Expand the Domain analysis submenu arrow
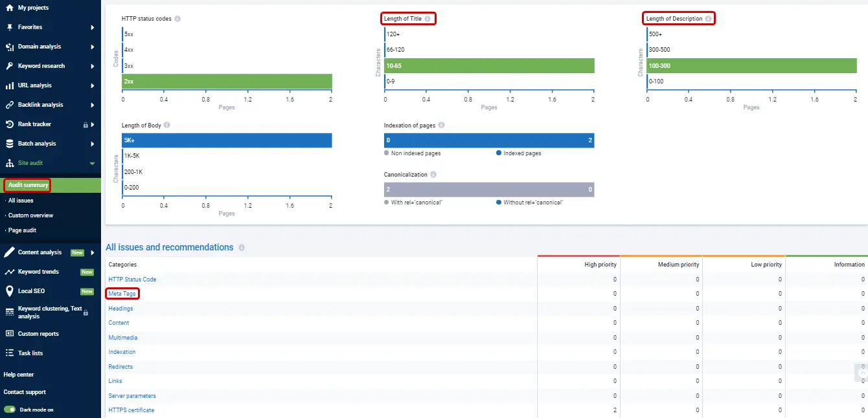Viewport: 868px width, 418px height. [x=93, y=47]
